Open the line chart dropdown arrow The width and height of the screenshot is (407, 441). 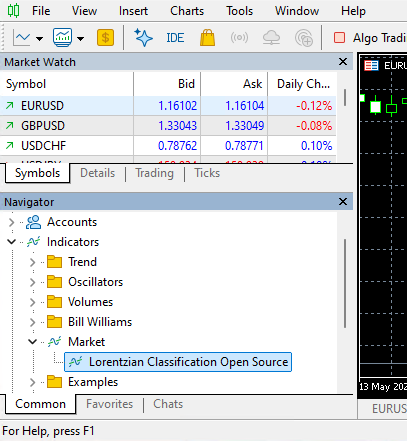point(40,39)
